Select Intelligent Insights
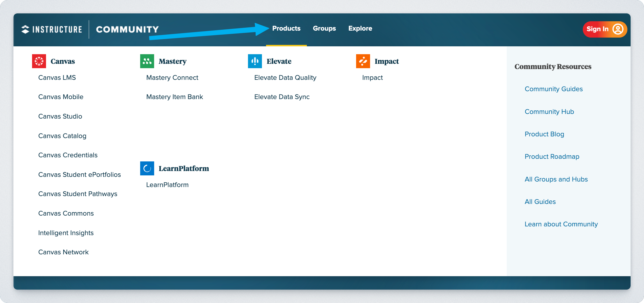Image resolution: width=644 pixels, height=303 pixels. coord(66,233)
